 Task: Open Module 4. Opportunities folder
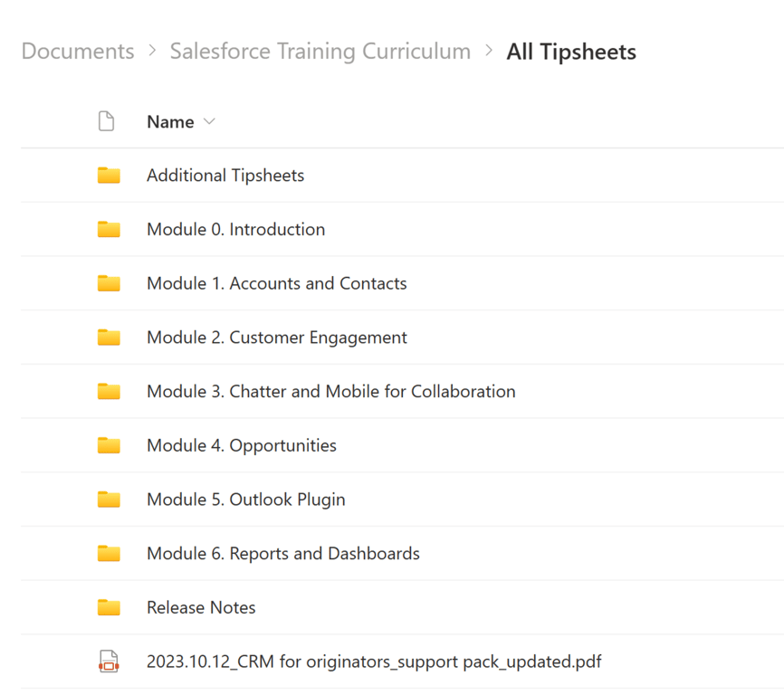point(242,445)
